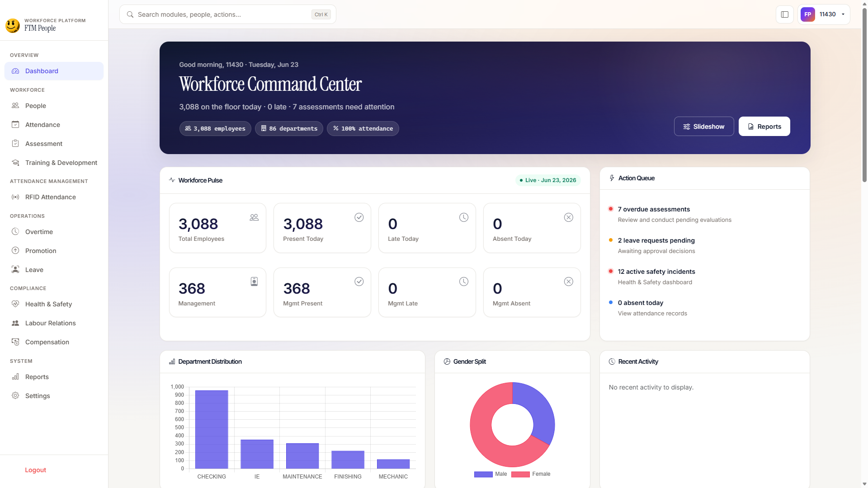Navigate to Assessment section

[x=54, y=144]
